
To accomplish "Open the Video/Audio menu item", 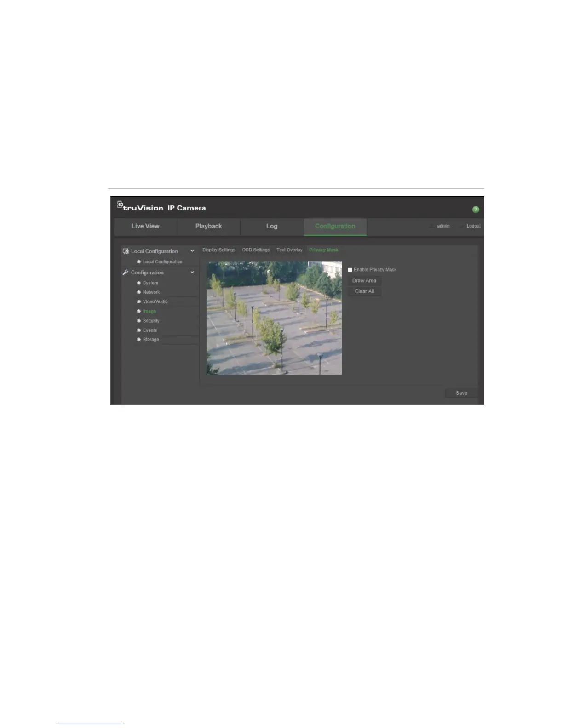I will (155, 302).
